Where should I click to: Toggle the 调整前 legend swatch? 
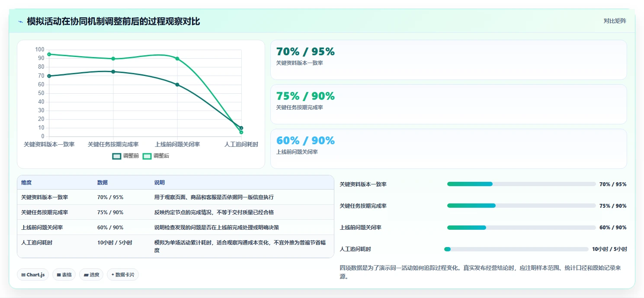tap(117, 156)
